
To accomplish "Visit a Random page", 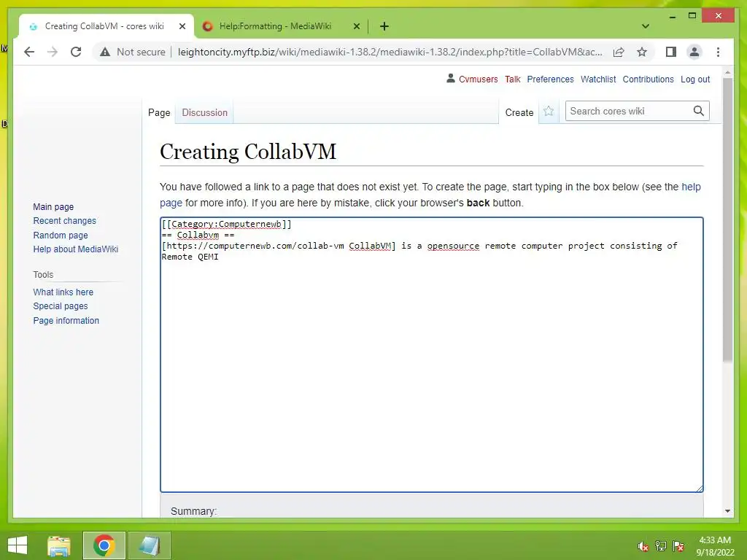I will (61, 235).
